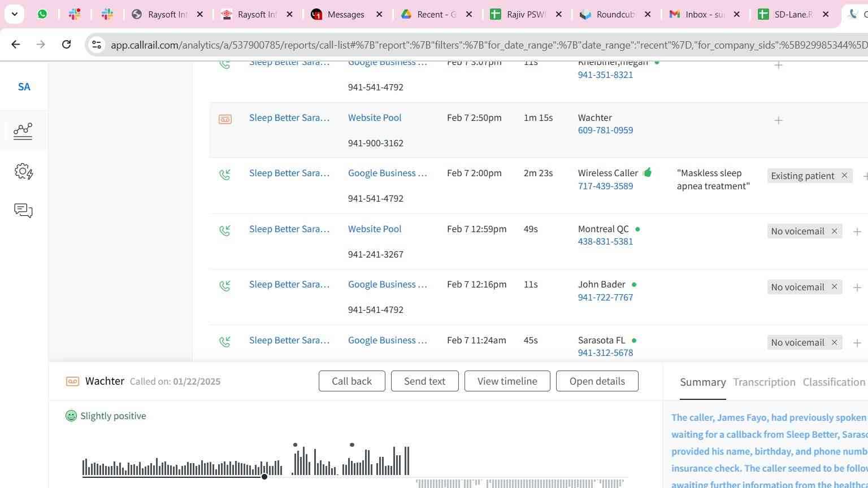
Task: Click the browser address bar URL
Action: tap(488, 45)
